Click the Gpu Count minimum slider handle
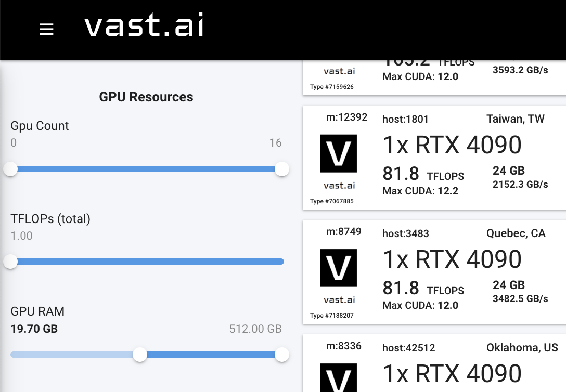This screenshot has width=566, height=392. tap(10, 169)
